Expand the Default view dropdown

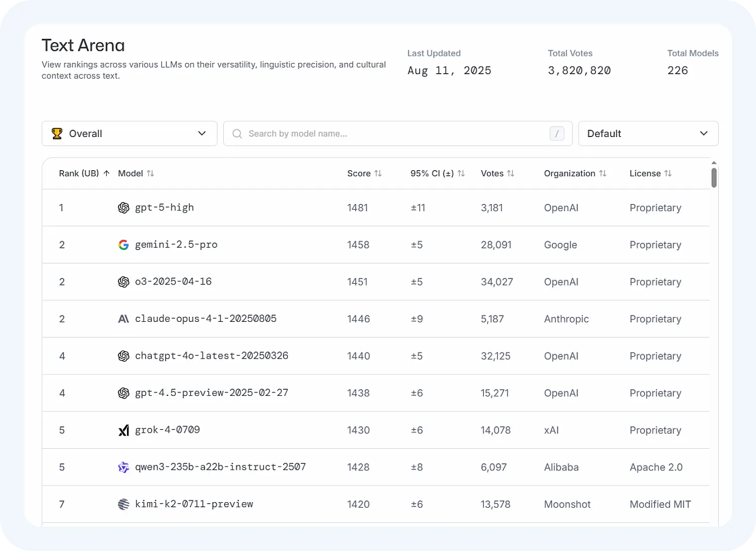648,133
